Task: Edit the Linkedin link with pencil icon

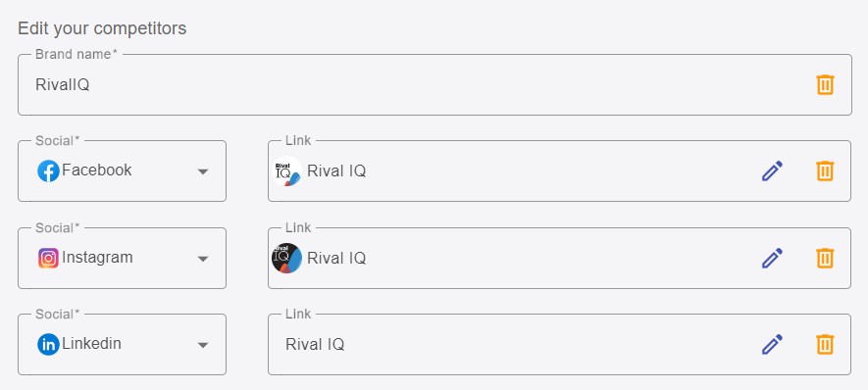Action: tap(772, 344)
